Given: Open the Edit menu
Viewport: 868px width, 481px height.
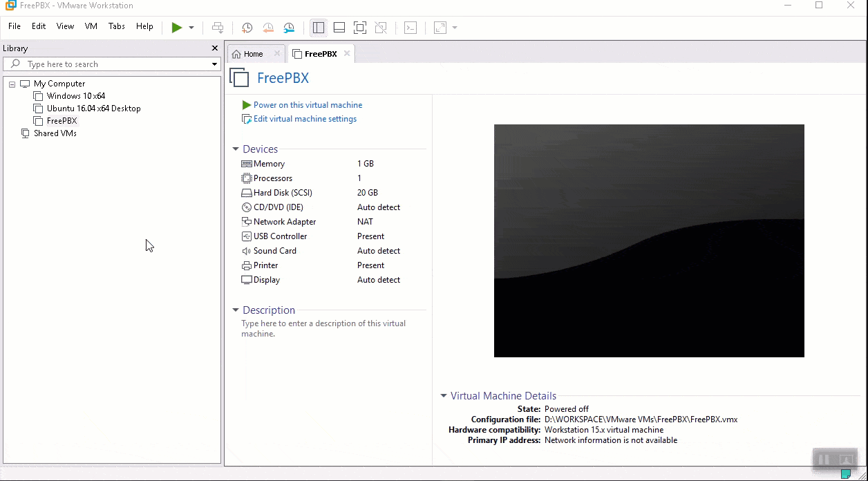Looking at the screenshot, I should [39, 26].
